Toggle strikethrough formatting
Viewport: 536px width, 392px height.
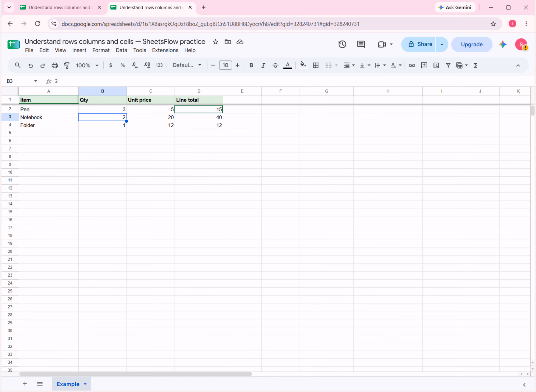coord(275,65)
